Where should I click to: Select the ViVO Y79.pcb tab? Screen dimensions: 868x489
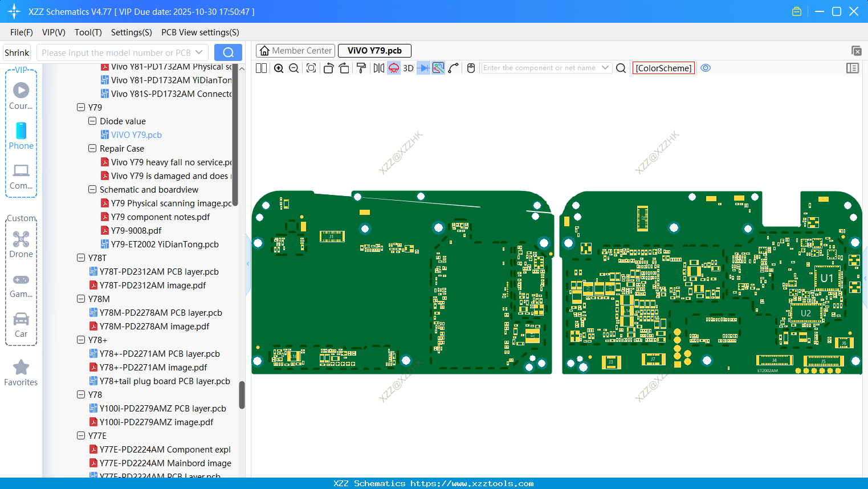click(374, 51)
